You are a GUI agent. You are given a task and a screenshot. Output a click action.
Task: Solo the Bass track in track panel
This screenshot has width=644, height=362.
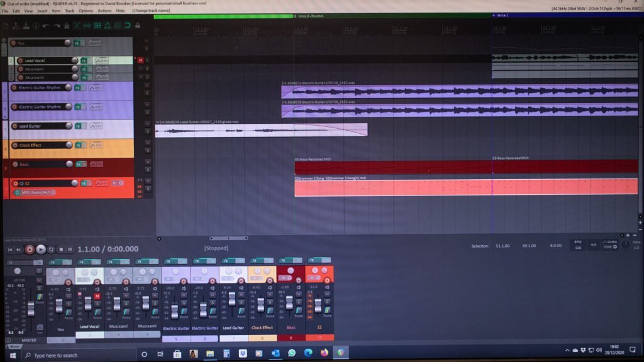(x=148, y=168)
